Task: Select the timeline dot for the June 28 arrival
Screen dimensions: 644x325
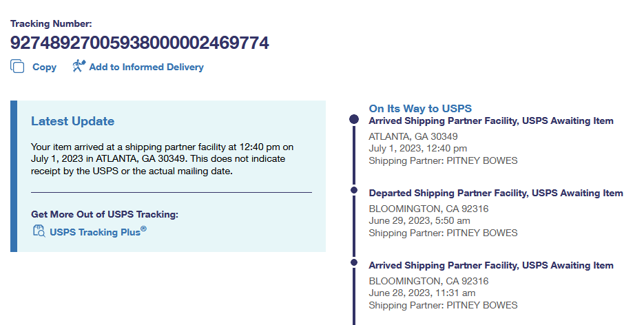Action: (354, 262)
